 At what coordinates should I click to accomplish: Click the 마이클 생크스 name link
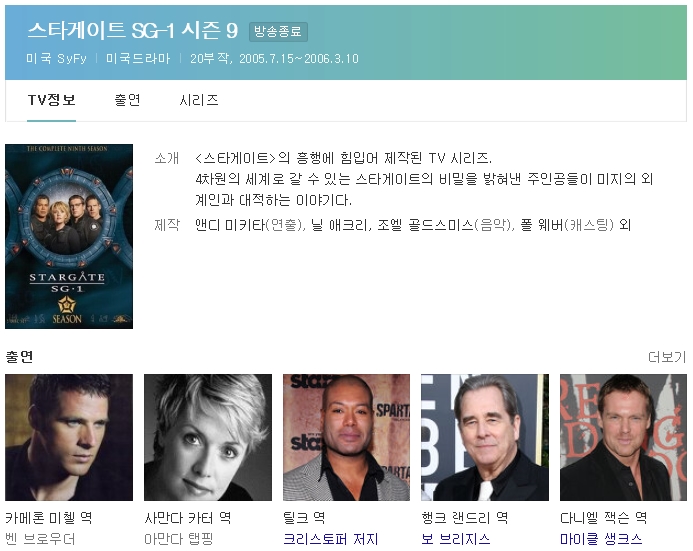click(x=601, y=539)
